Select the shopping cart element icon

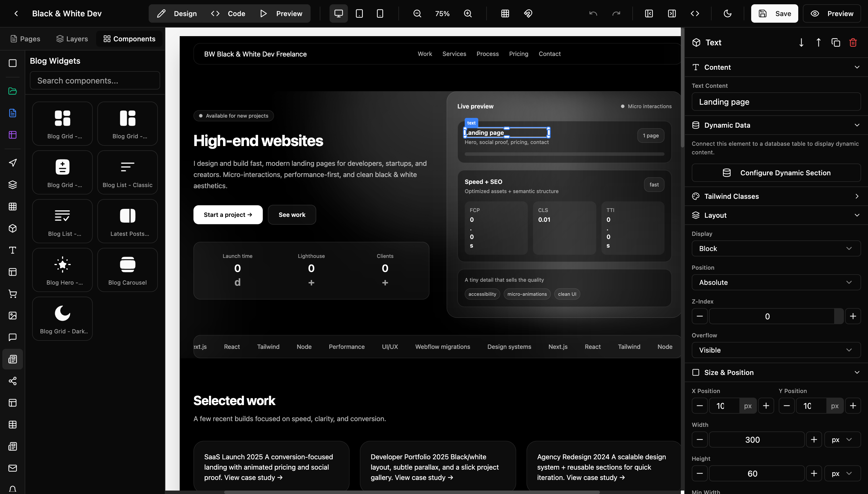[x=13, y=293]
